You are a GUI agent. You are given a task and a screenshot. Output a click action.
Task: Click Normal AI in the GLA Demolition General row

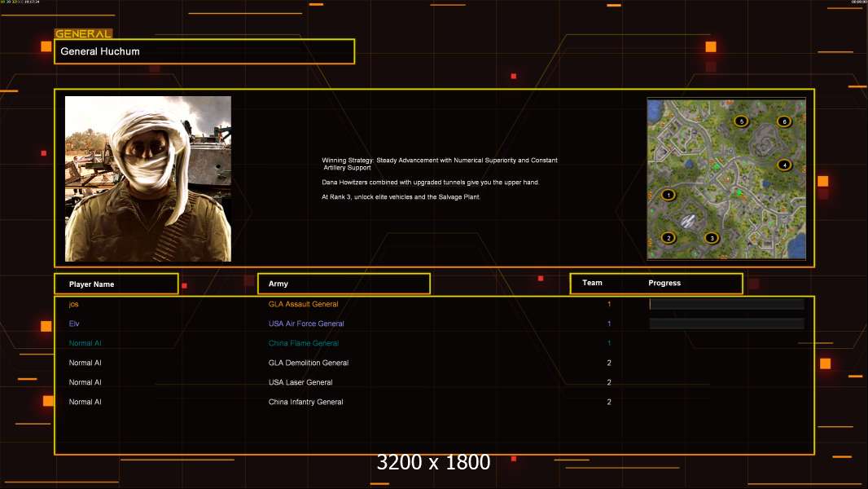point(85,363)
